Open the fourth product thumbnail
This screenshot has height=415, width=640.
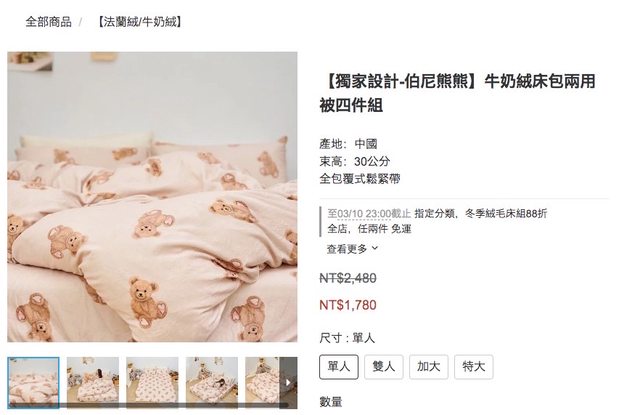click(x=212, y=382)
